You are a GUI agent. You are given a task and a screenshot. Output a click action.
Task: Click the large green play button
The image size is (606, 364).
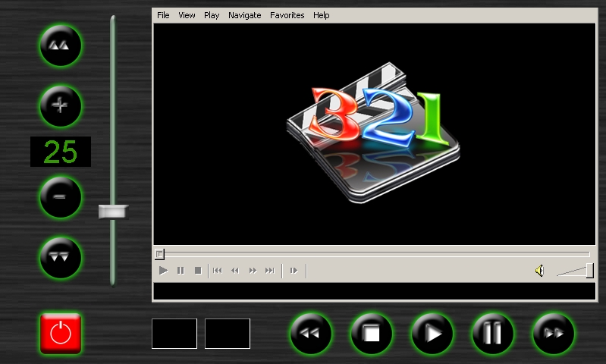tap(432, 334)
